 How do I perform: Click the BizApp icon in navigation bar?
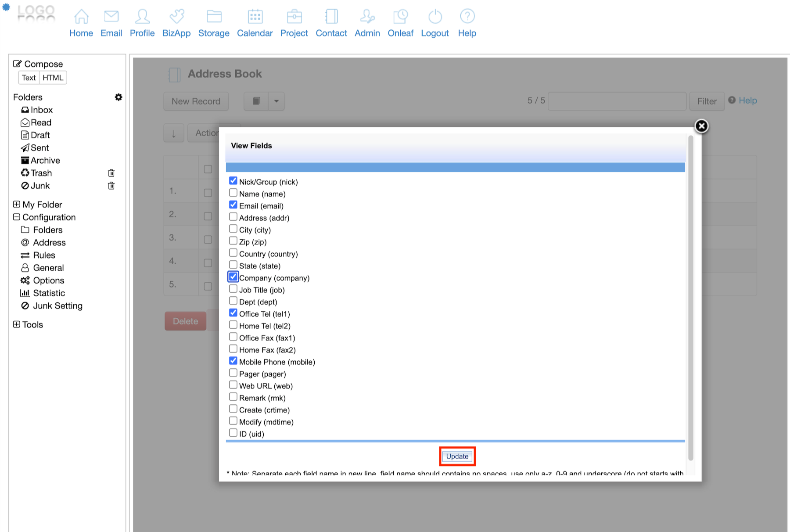tap(176, 17)
